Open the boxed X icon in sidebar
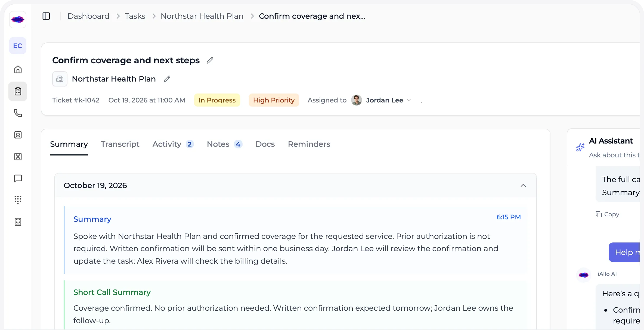The height and width of the screenshot is (330, 644). coord(18,157)
